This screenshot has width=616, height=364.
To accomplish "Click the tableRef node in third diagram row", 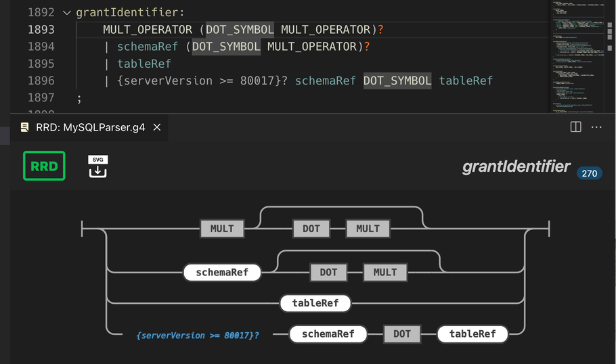I will [x=315, y=303].
